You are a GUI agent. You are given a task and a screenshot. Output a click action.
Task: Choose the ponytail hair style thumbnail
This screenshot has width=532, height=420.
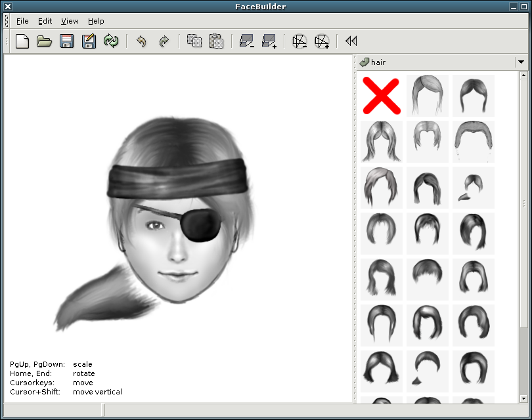[473, 188]
